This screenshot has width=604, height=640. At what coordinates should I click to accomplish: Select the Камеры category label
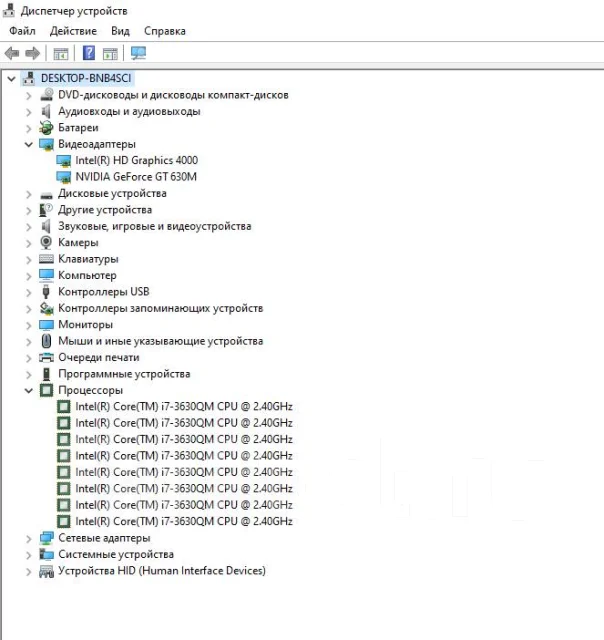click(78, 242)
